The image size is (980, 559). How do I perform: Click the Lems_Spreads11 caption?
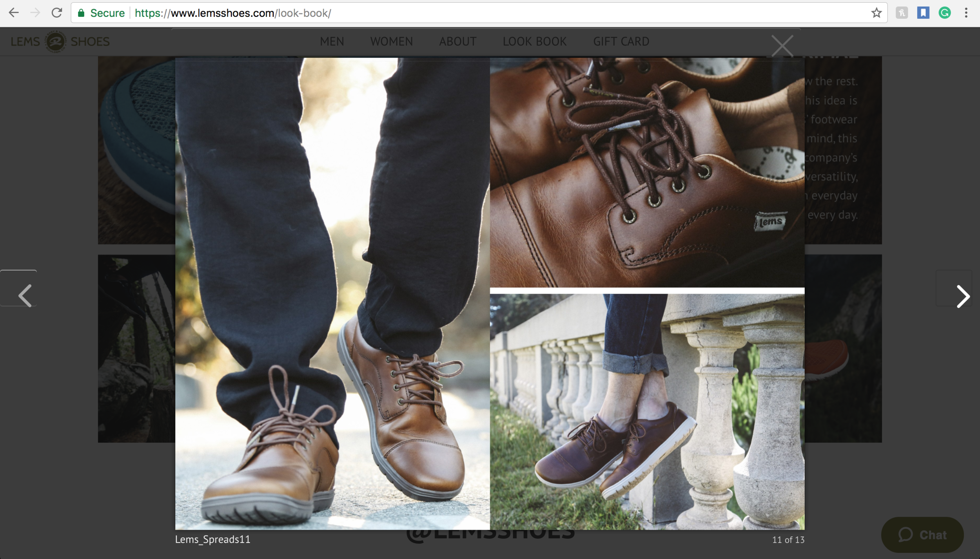pos(212,539)
